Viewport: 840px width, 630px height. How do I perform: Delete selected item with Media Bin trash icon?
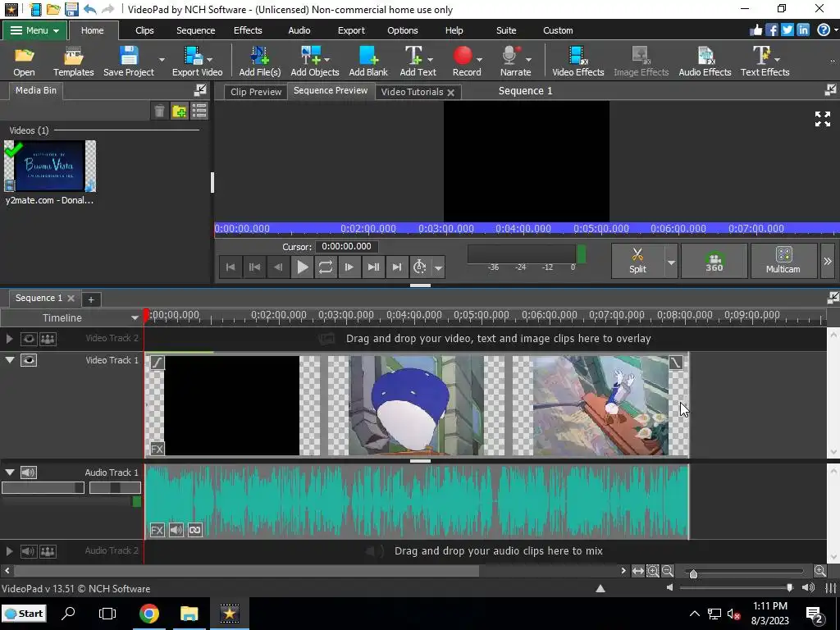[x=160, y=111]
